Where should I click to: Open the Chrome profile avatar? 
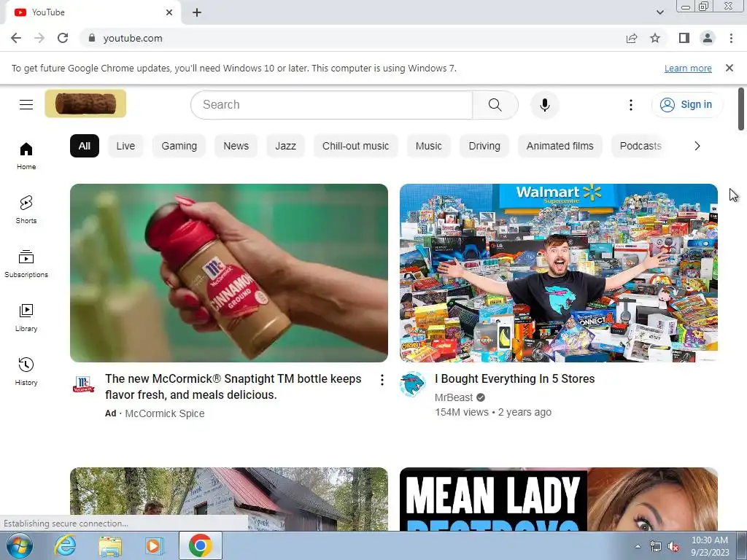pyautogui.click(x=708, y=38)
